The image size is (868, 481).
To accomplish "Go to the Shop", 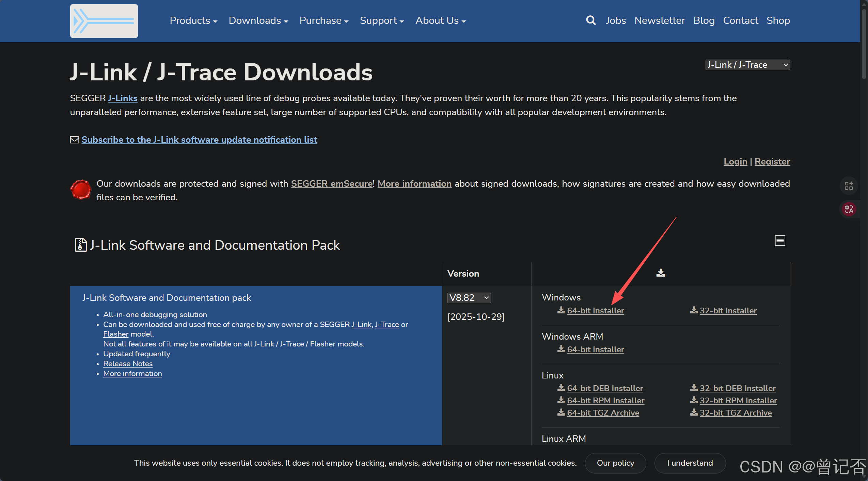I will coord(778,20).
